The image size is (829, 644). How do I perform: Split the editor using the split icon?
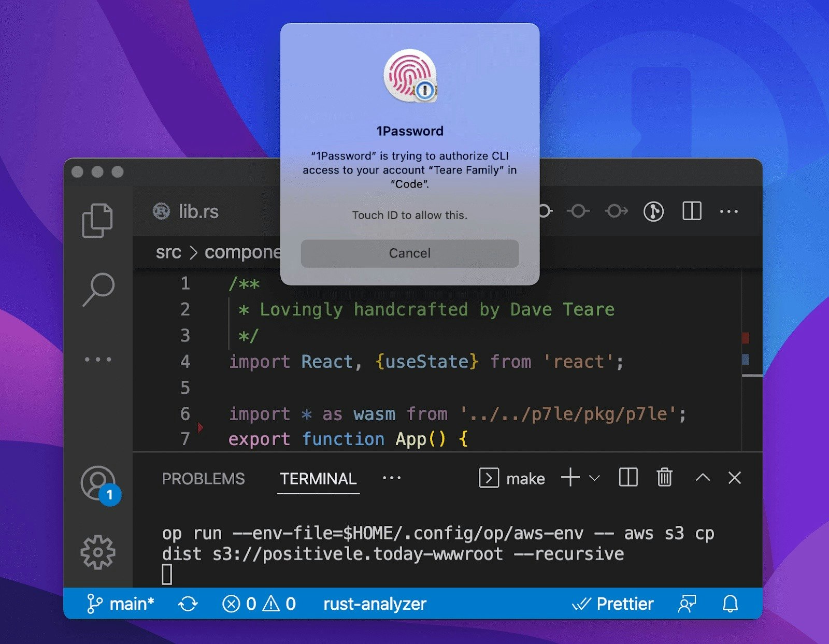[691, 211]
